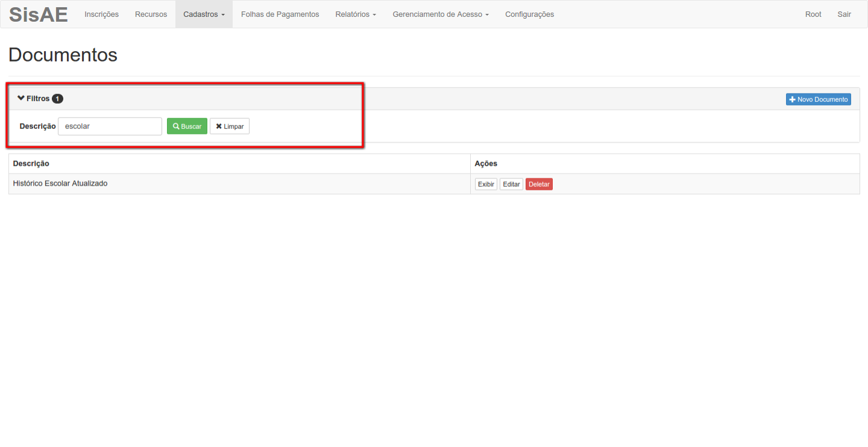
Task: Collapse the Filtros panel chevron
Action: coord(21,98)
